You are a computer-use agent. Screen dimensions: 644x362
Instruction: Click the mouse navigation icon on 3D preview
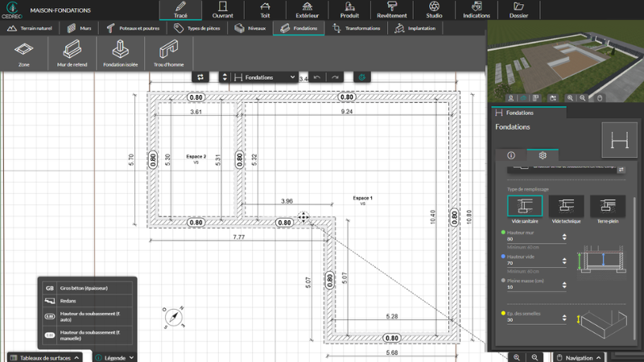(x=600, y=98)
